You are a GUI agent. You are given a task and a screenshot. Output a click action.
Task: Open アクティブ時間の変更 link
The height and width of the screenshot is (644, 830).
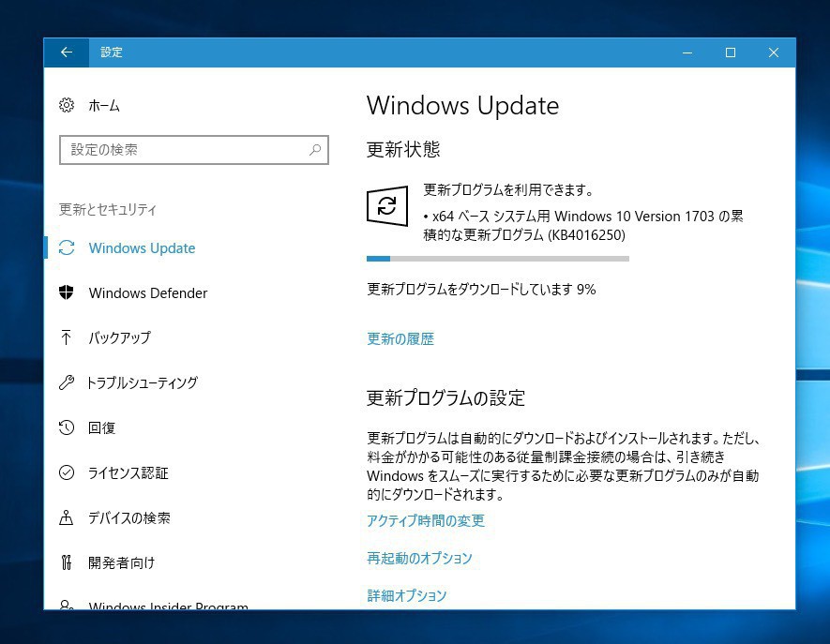click(426, 520)
